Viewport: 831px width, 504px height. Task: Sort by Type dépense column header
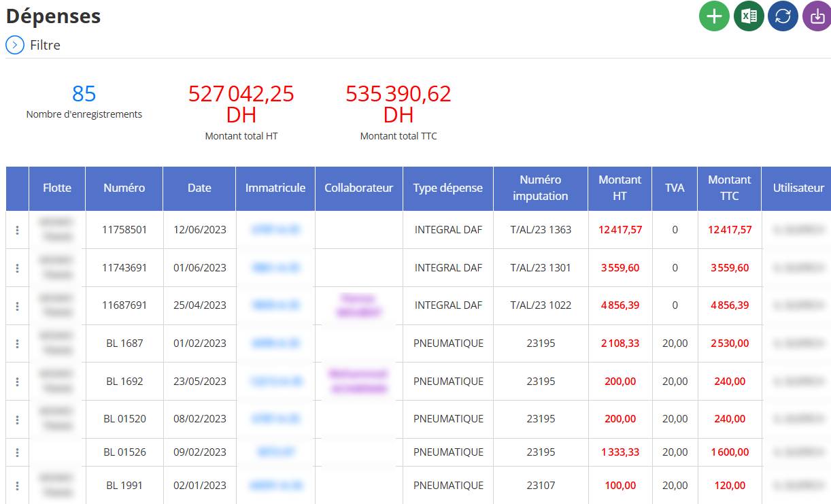[x=448, y=188]
